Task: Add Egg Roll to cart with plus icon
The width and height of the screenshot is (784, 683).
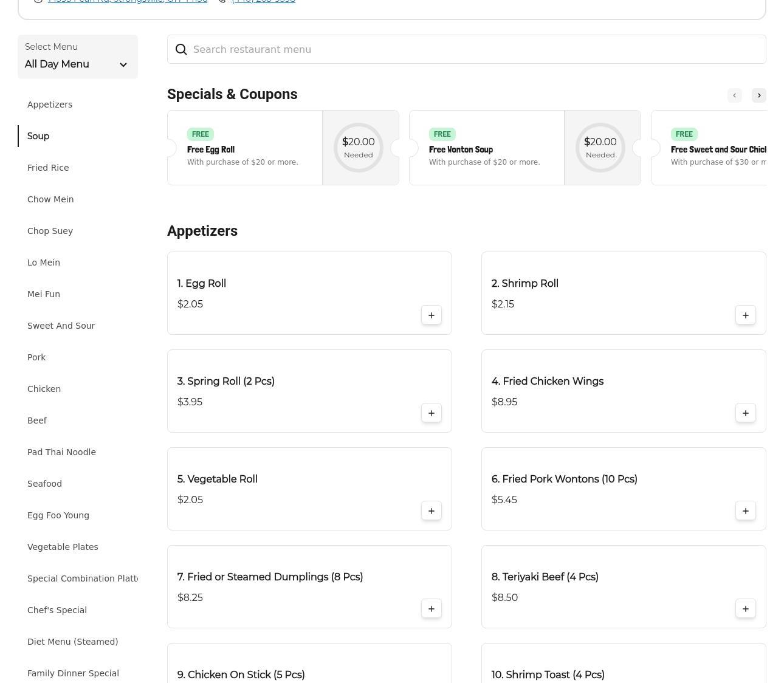Action: coord(431,315)
